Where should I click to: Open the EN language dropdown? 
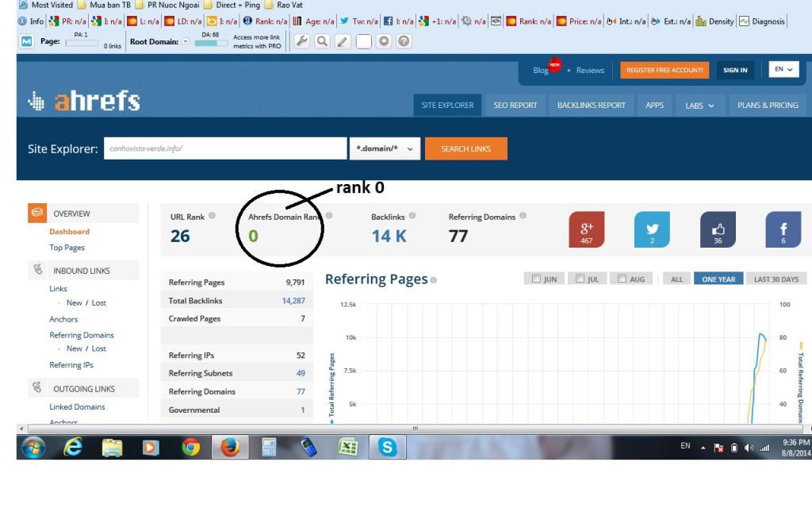click(x=783, y=69)
